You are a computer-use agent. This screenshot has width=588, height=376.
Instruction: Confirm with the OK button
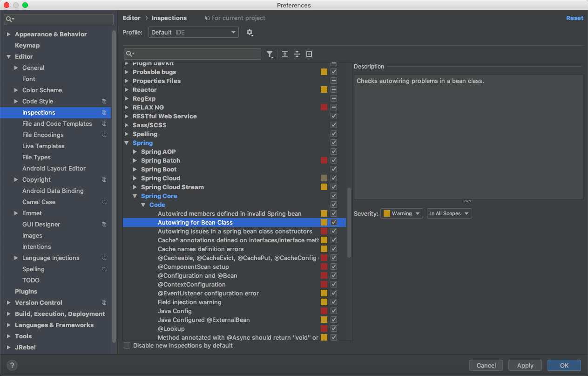564,366
